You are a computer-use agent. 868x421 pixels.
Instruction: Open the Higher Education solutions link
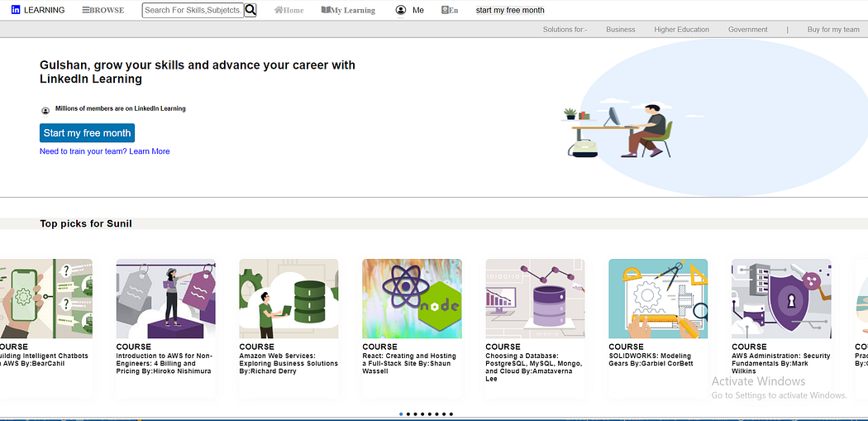point(681,29)
